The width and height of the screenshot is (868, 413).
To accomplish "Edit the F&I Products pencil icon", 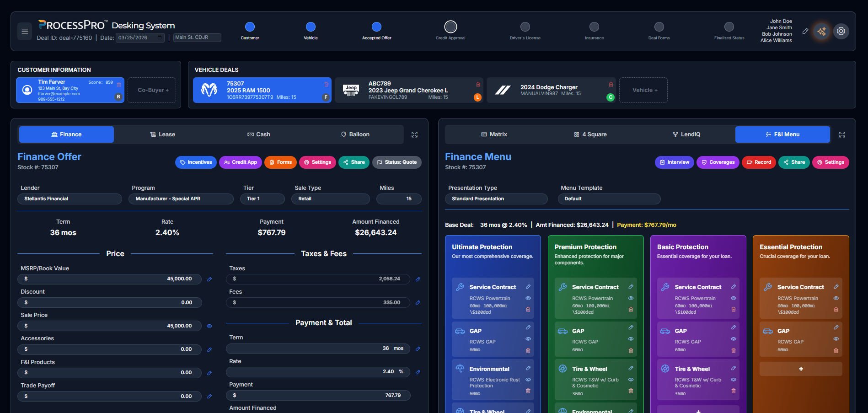I will (209, 373).
